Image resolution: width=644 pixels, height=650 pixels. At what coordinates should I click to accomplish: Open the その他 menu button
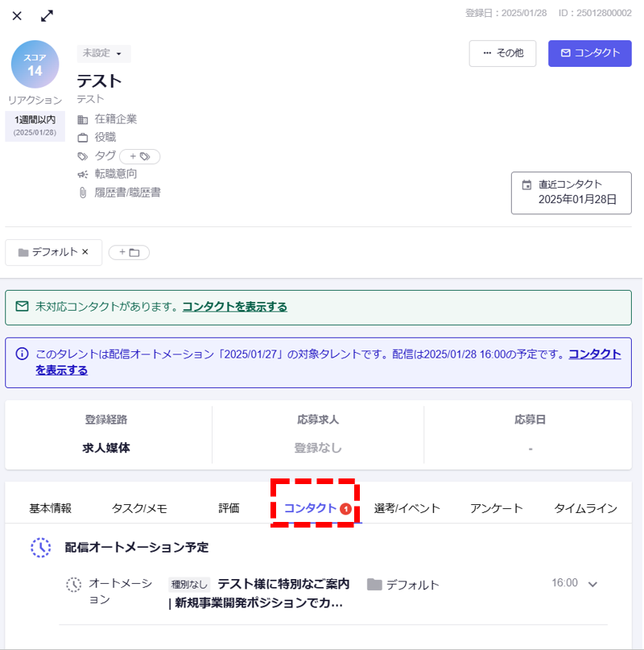click(x=502, y=53)
